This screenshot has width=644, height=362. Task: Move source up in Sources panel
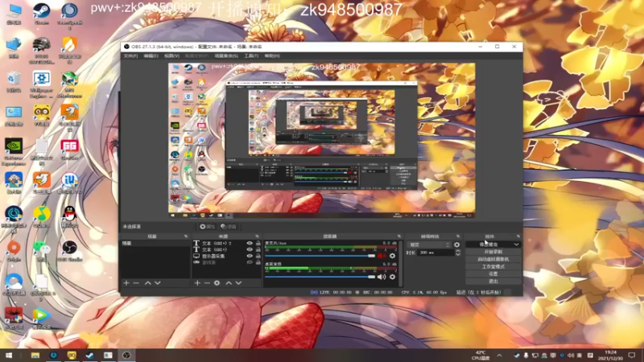229,283
